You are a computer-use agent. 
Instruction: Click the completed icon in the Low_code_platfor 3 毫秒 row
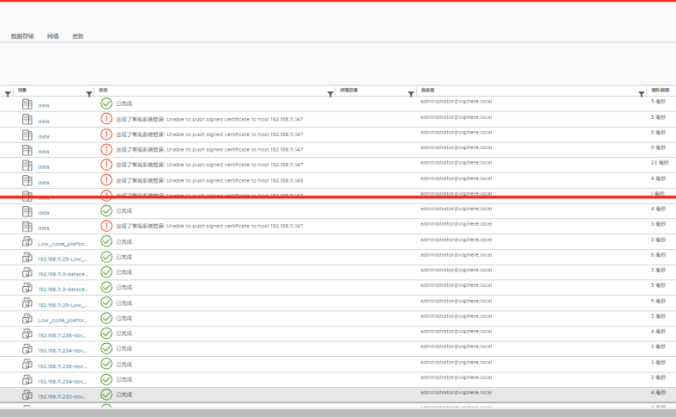pos(106,241)
